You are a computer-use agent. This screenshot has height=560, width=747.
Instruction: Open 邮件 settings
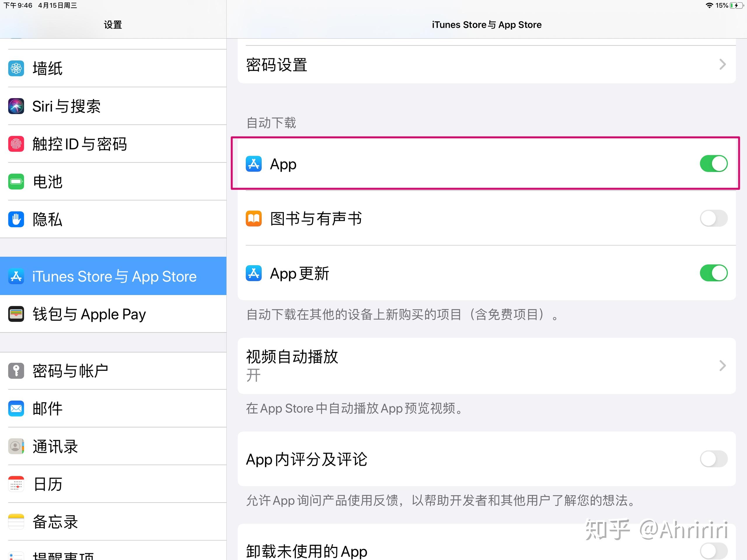click(x=113, y=409)
